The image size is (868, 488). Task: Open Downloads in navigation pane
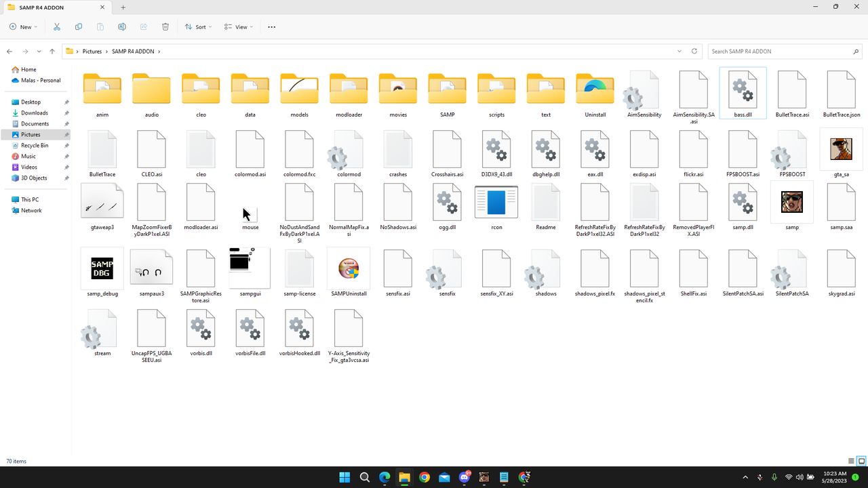click(x=35, y=113)
